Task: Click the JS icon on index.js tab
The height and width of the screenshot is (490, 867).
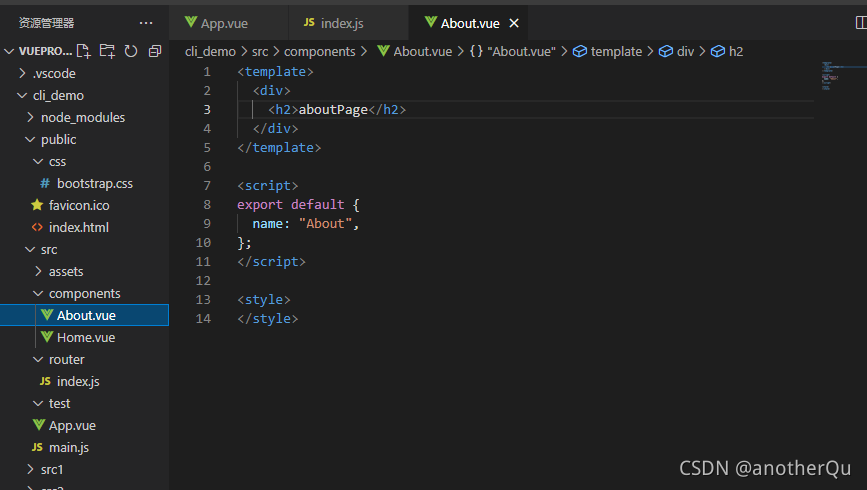Action: coord(309,22)
